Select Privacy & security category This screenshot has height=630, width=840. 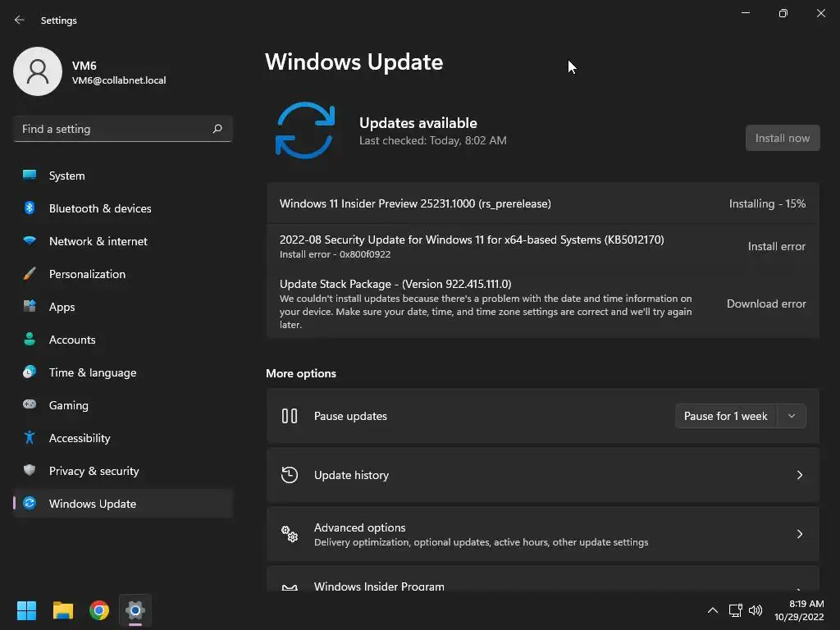123,471
